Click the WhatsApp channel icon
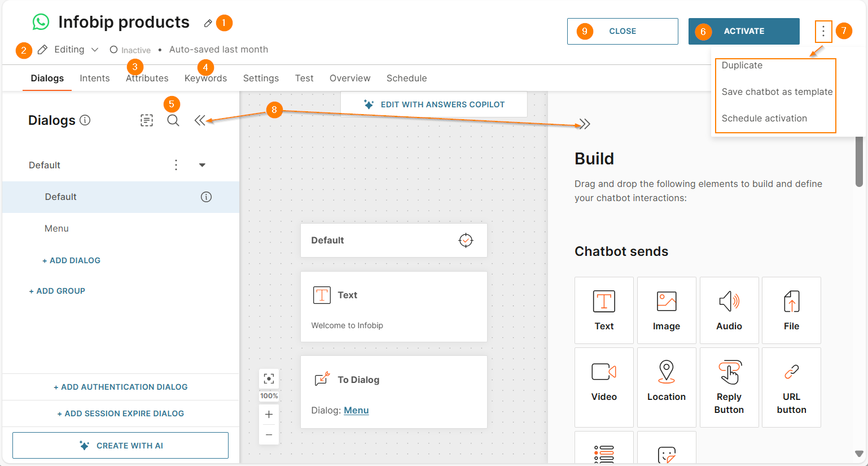The image size is (868, 466). click(x=41, y=22)
